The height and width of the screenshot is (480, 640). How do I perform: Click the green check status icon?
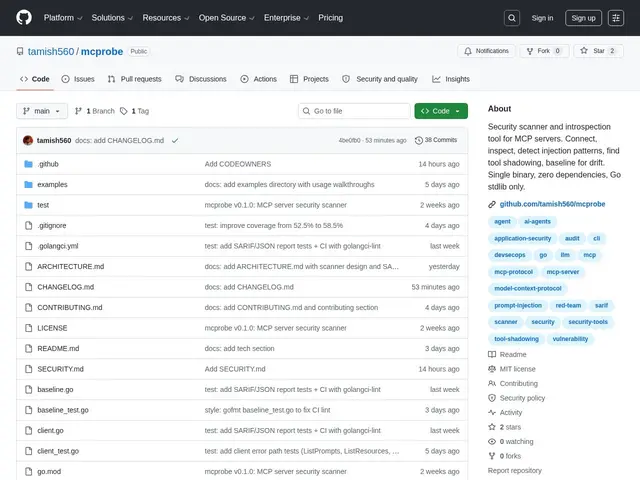[175, 140]
